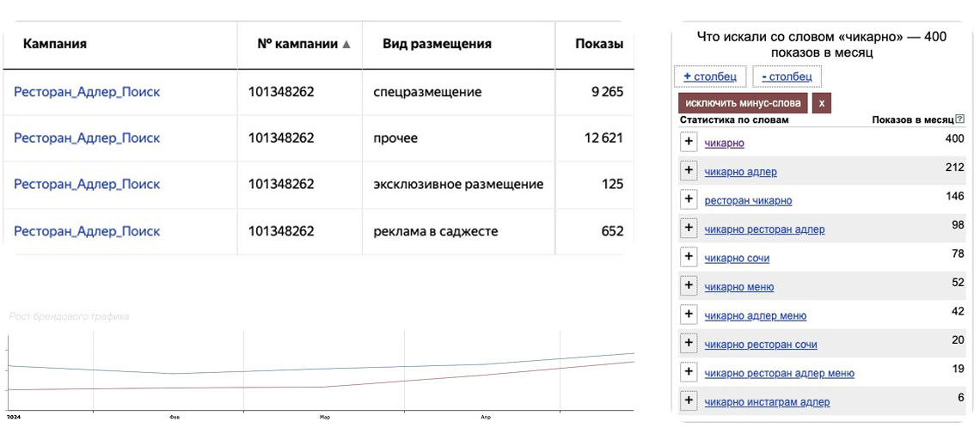The width and height of the screenshot is (980, 446).
Task: Click plus icon beside «чикарно инстаграм адлер»
Action: point(688,400)
